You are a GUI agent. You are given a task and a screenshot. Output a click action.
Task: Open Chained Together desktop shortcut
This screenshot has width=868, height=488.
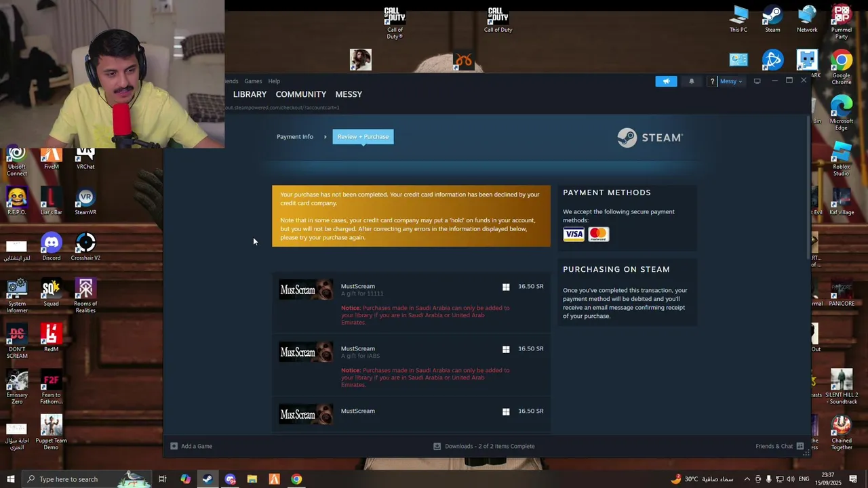pos(842,433)
